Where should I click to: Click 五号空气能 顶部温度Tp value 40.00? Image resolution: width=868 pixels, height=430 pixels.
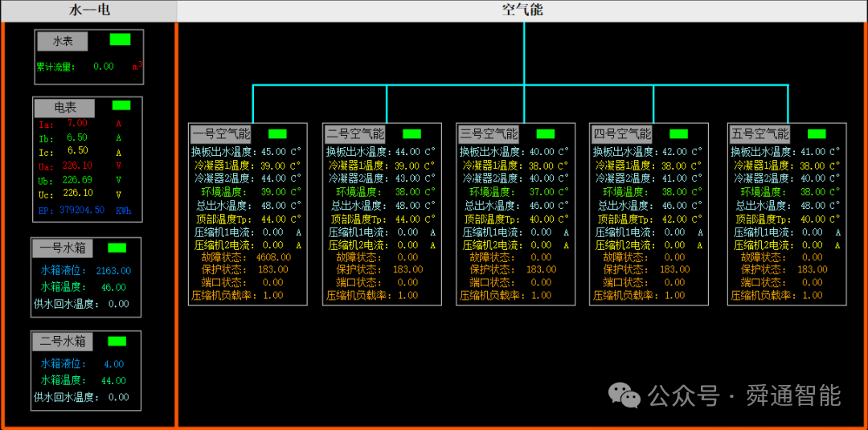tap(813, 219)
